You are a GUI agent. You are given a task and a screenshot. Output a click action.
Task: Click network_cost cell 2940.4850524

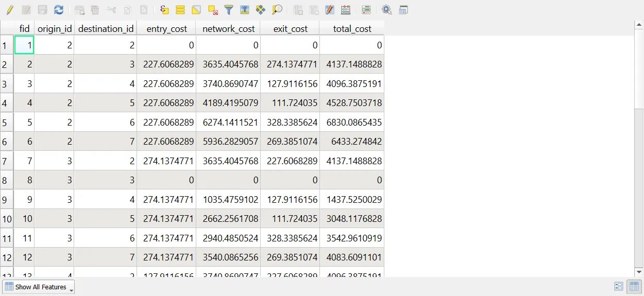tap(228, 238)
